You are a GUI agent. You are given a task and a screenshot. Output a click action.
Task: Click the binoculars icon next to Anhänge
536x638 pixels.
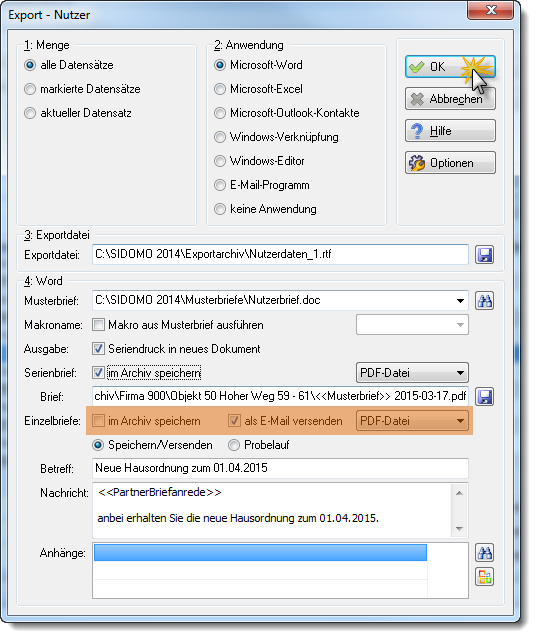click(484, 553)
